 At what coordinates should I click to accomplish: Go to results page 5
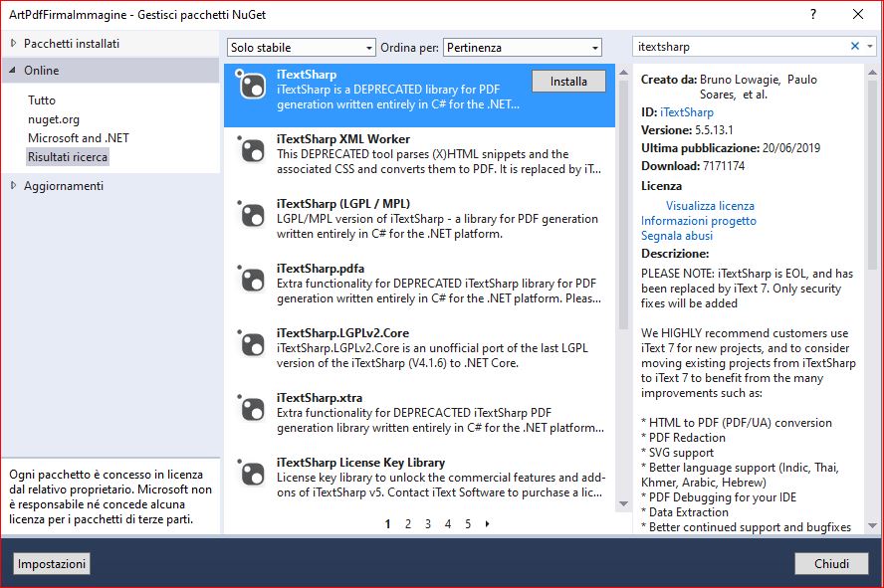[468, 524]
